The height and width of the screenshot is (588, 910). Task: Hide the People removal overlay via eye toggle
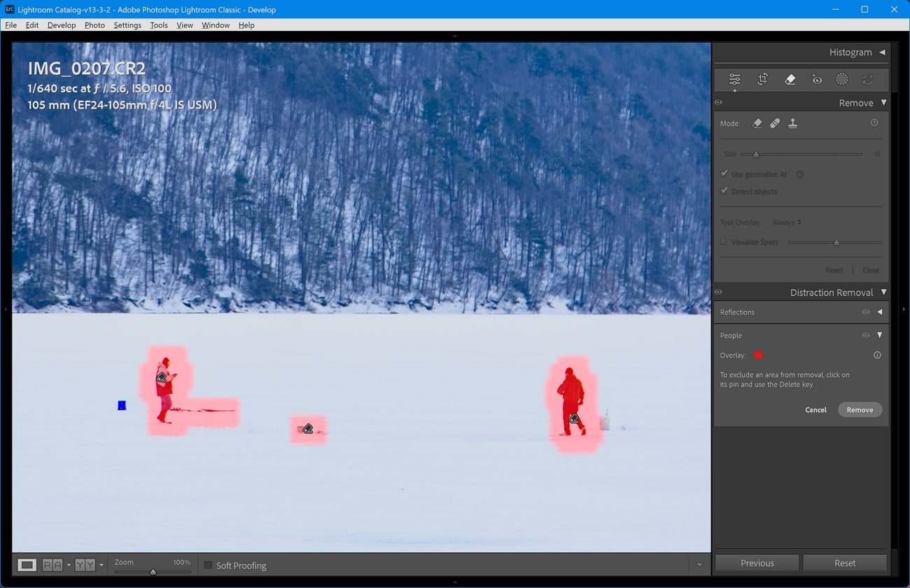866,335
